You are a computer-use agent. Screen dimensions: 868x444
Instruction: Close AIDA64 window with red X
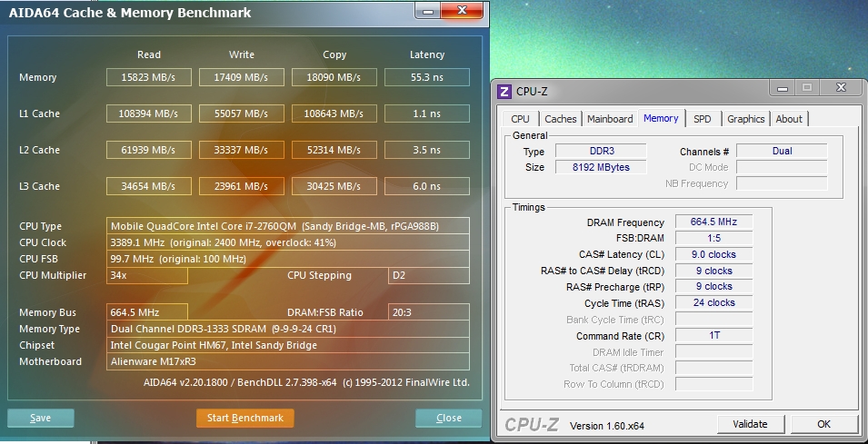click(463, 11)
